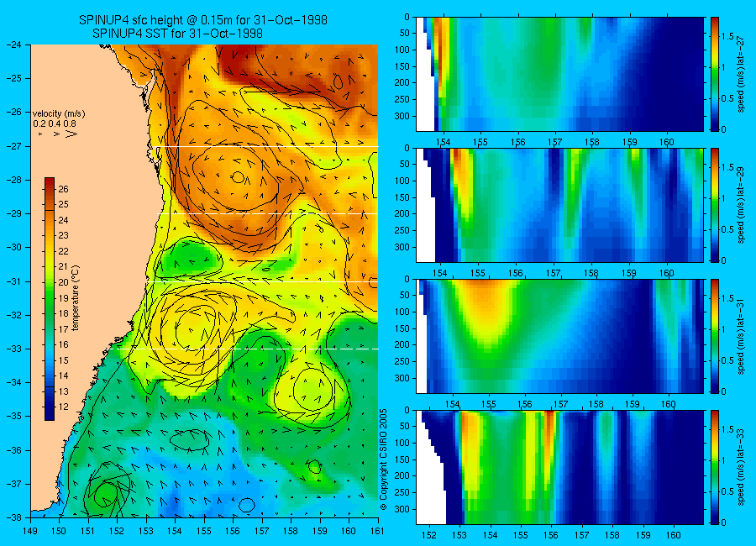Select the 100 depth tick of the lat=-33 section

click(403, 443)
